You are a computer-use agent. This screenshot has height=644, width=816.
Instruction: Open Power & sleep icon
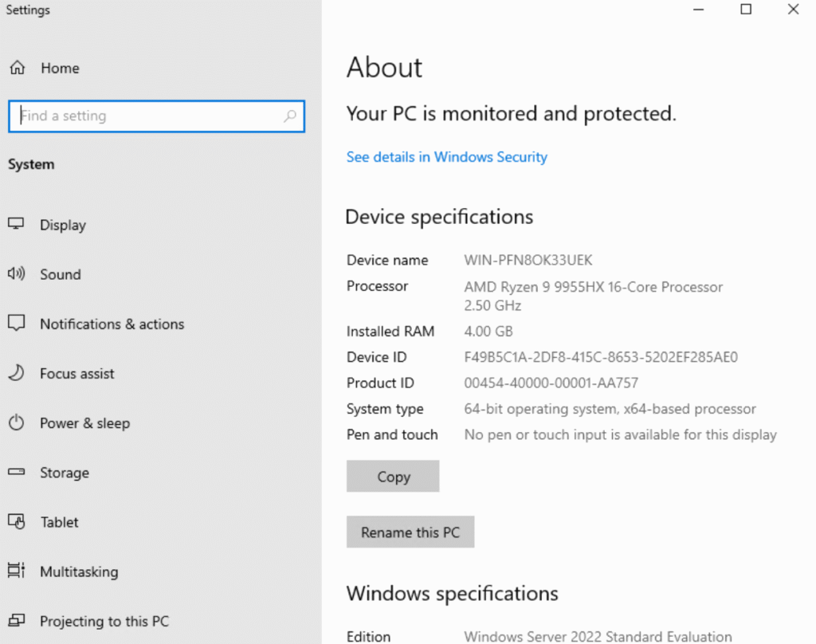pyautogui.click(x=16, y=423)
